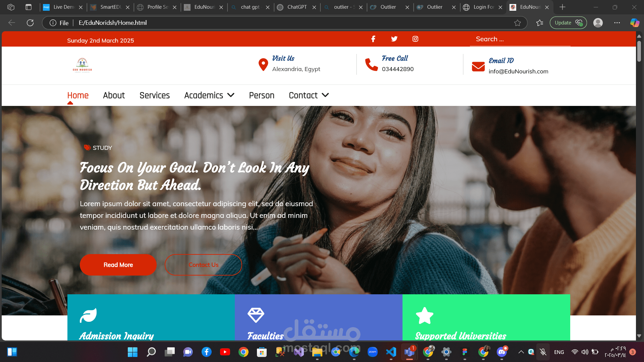Close the ChatGPT tab
644x362 pixels.
tap(314, 7)
